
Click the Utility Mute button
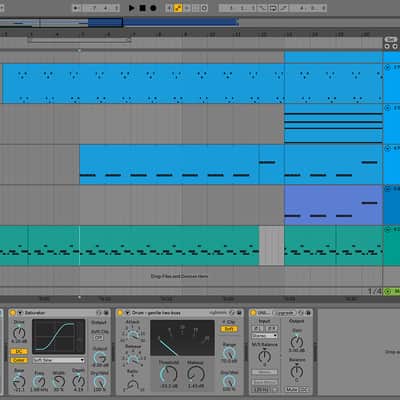click(291, 389)
